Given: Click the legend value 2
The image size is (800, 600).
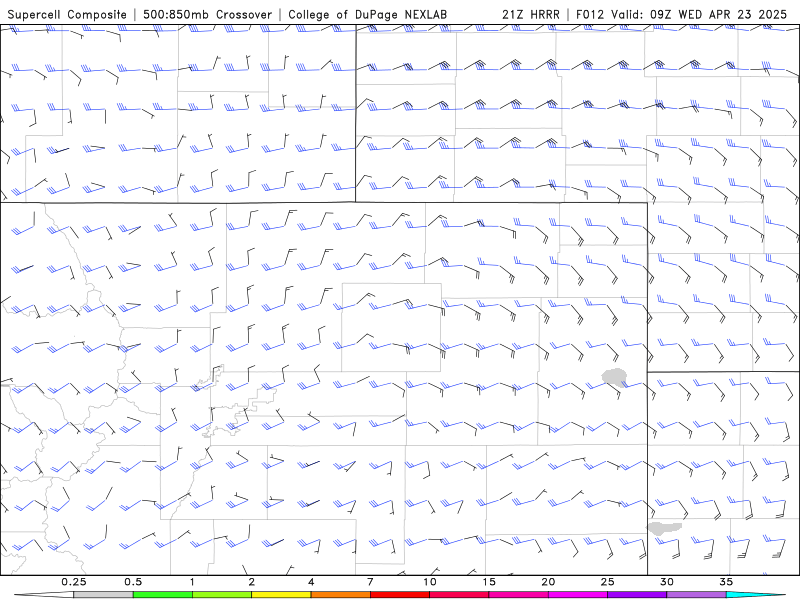Looking at the screenshot, I should coord(252,582).
